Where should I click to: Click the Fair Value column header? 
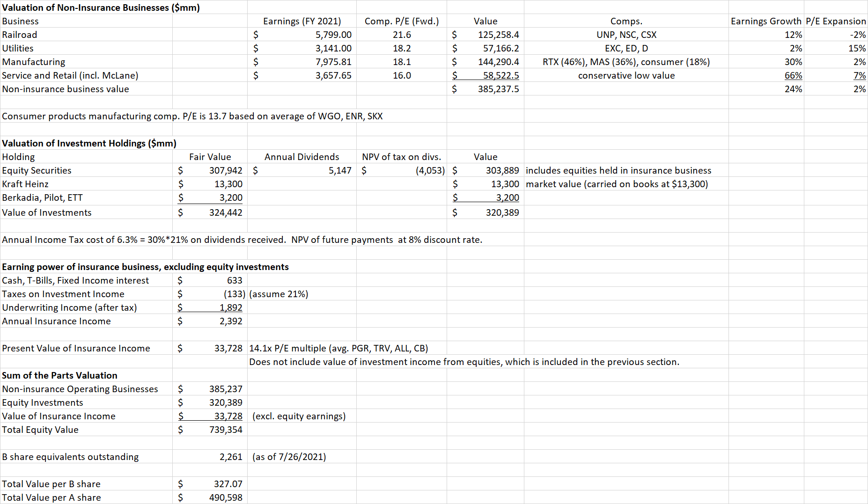click(x=210, y=157)
